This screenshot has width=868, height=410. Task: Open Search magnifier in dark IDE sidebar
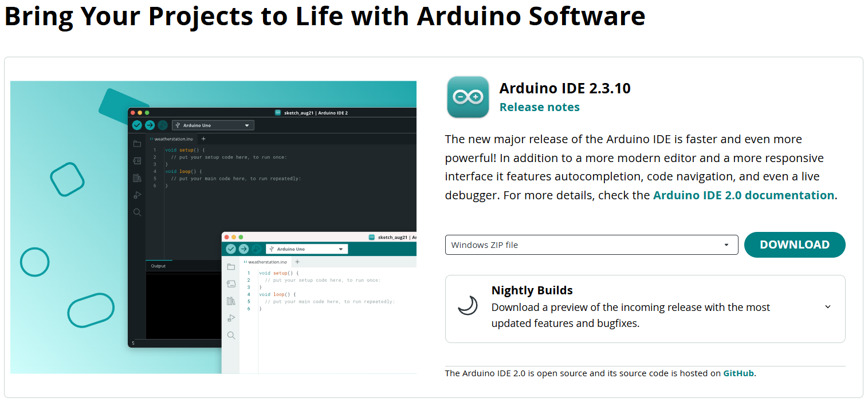[137, 212]
